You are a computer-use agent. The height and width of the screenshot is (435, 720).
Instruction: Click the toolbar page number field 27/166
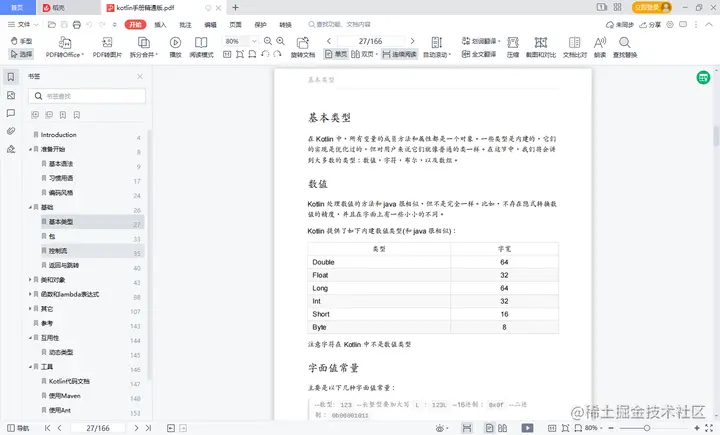371,41
